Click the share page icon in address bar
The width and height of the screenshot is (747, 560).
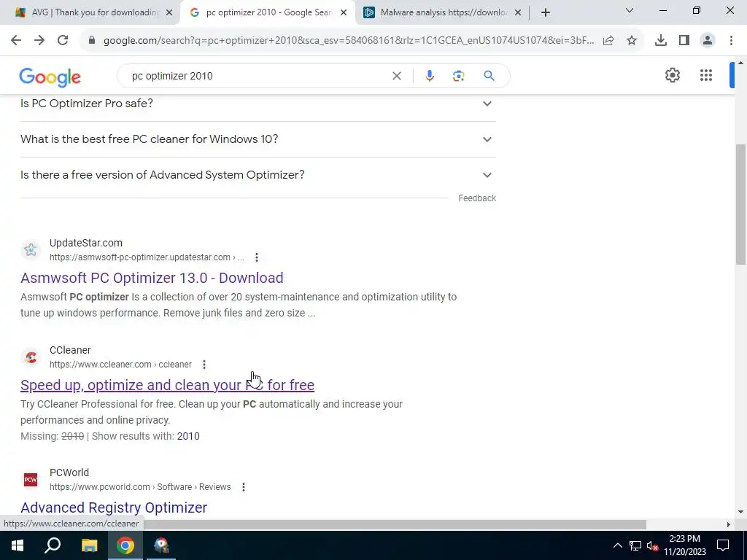point(608,41)
